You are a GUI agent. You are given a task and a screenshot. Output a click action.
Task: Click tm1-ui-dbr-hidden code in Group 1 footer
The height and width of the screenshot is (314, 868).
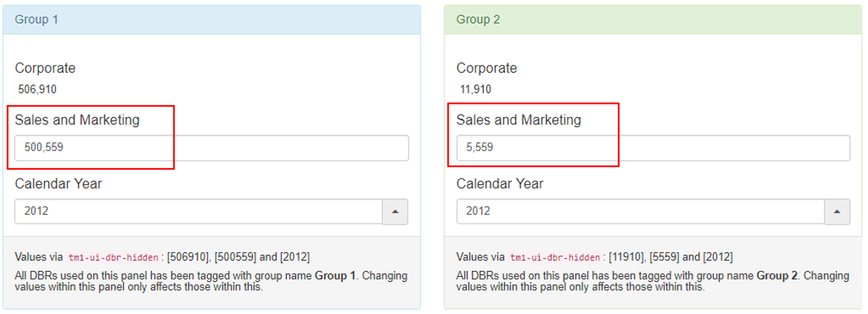tap(113, 258)
